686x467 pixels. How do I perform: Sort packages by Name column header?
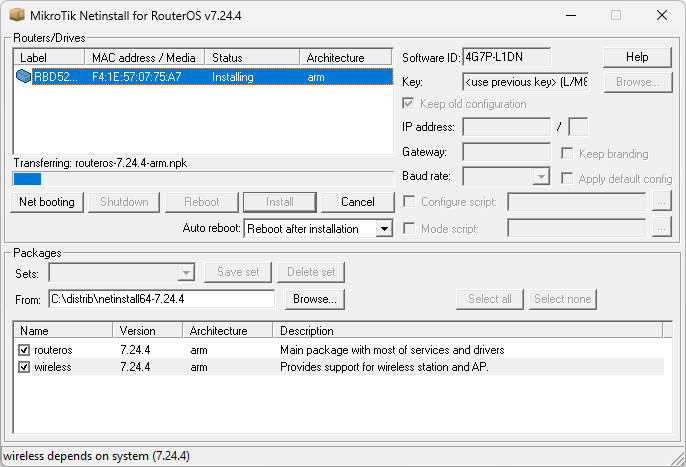pyautogui.click(x=63, y=330)
